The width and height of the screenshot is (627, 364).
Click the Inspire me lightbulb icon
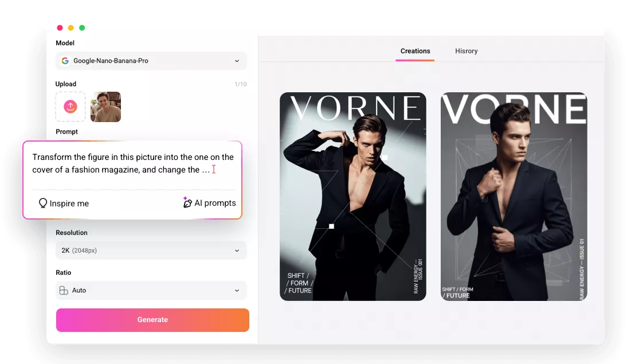tap(42, 203)
